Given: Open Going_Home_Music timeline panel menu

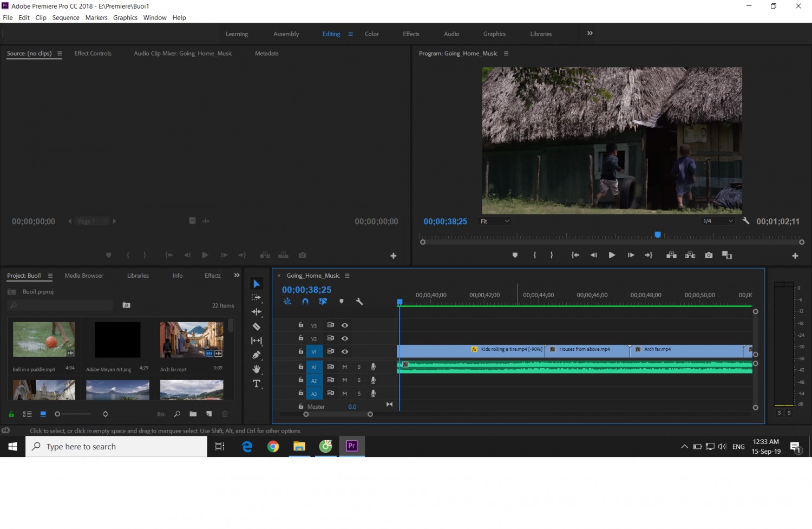Looking at the screenshot, I should tap(348, 276).
